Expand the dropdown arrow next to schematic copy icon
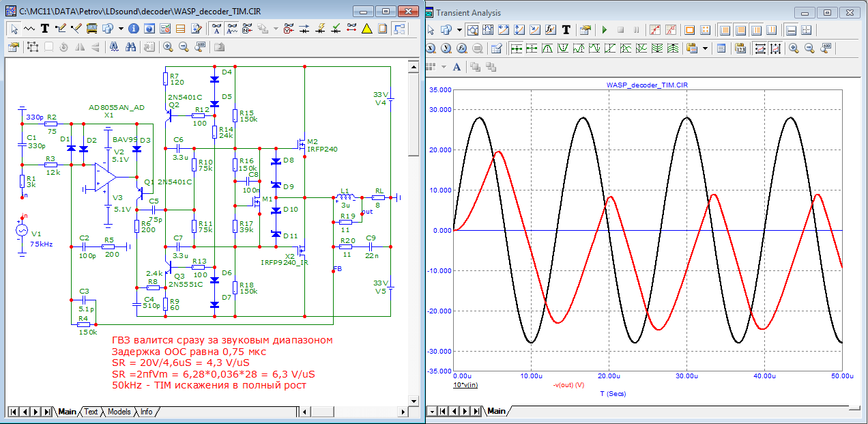 click(121, 29)
